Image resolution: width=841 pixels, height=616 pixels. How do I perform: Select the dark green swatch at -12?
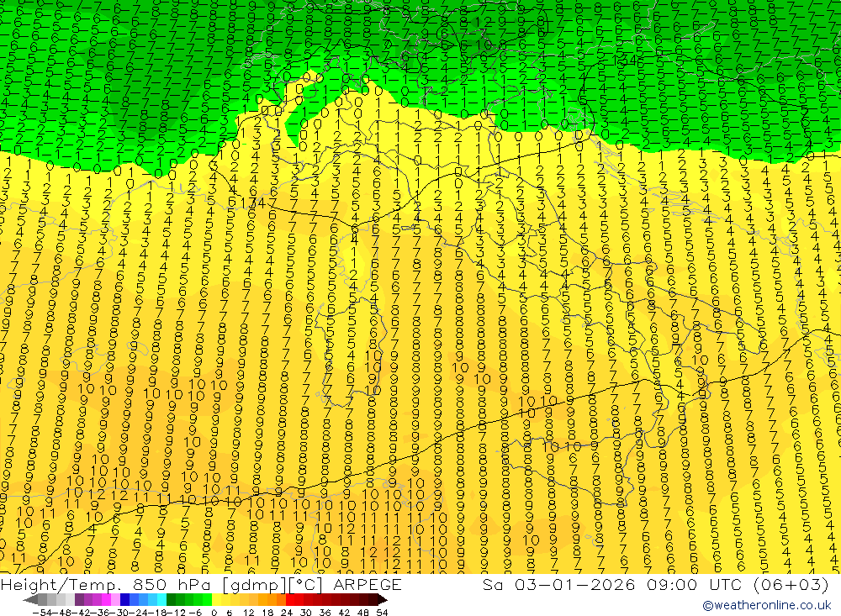click(171, 599)
